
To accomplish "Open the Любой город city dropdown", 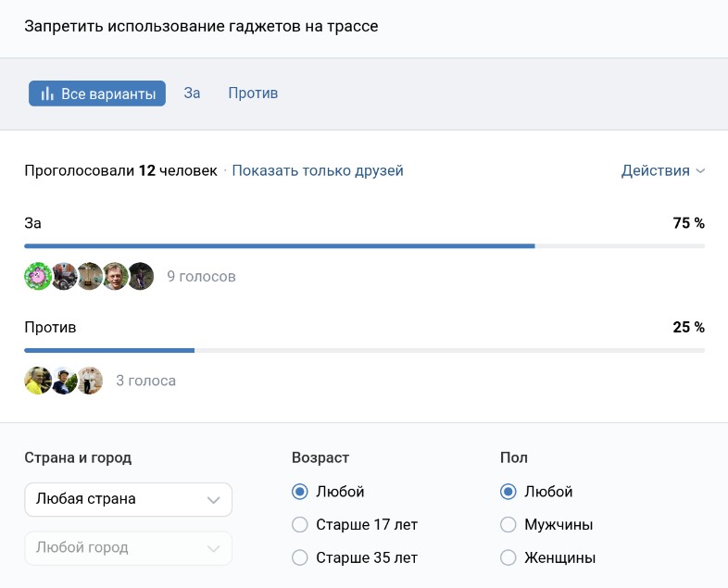I will point(128,547).
